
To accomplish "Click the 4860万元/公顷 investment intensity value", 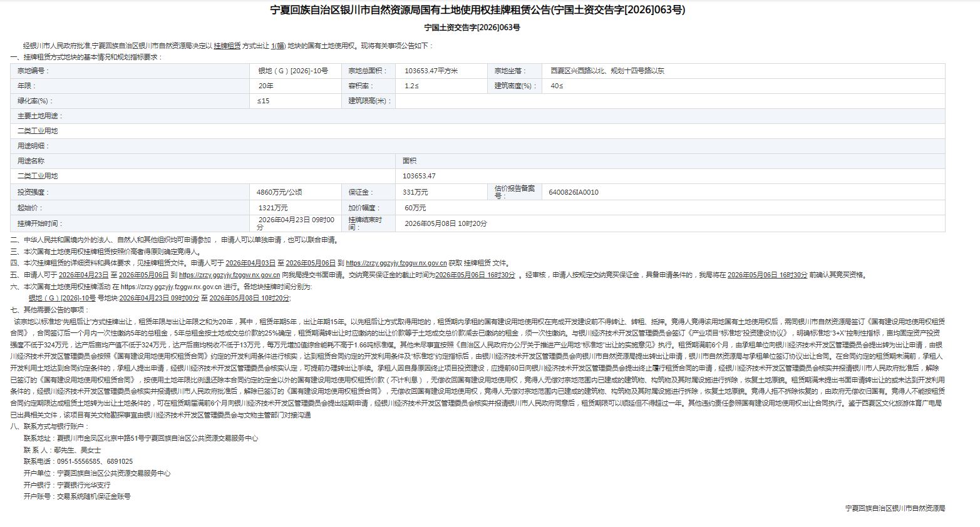I will pyautogui.click(x=279, y=193).
